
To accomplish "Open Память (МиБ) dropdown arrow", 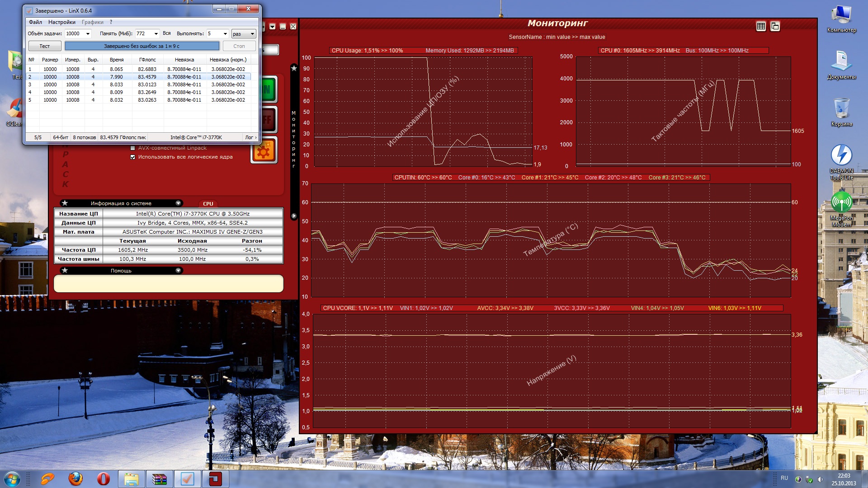I will [x=156, y=34].
